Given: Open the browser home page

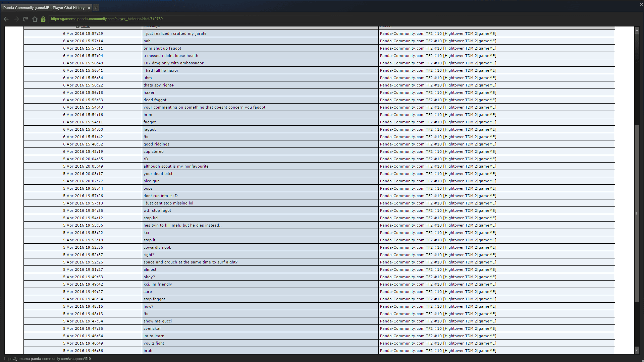Looking at the screenshot, I should pos(35,19).
